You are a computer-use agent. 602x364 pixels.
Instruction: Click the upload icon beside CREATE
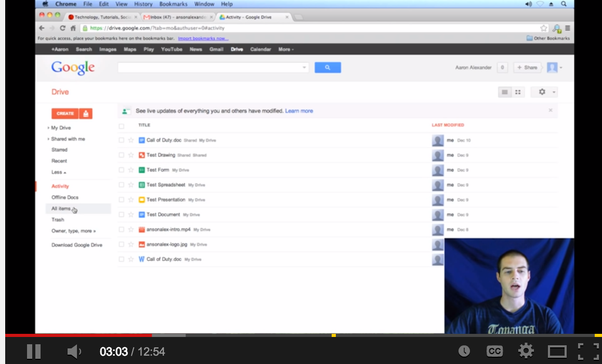(86, 114)
